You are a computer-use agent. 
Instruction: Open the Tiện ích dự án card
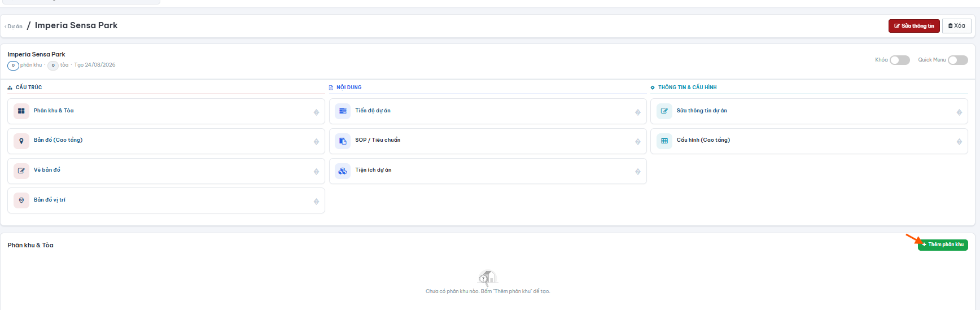[488, 171]
